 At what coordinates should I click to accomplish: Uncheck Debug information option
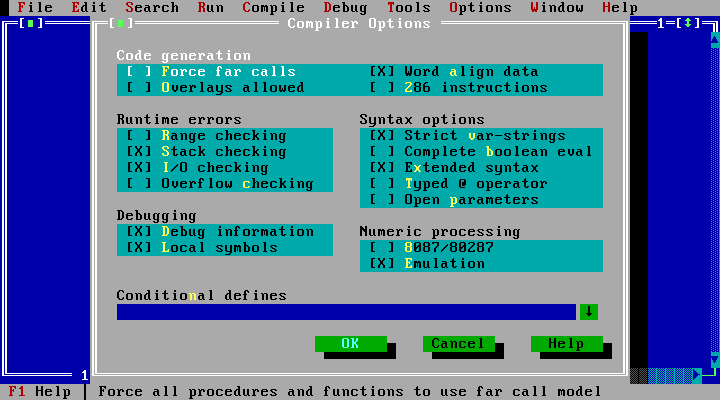(140, 232)
